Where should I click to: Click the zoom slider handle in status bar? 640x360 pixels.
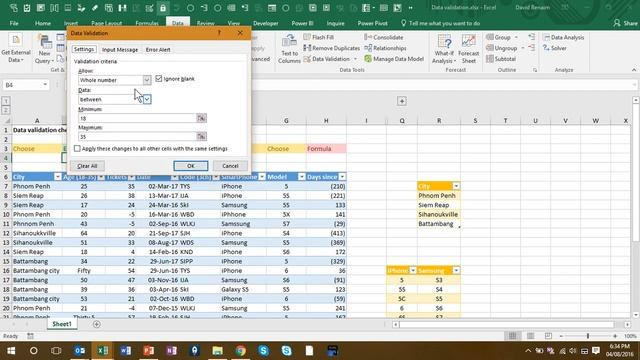588,336
